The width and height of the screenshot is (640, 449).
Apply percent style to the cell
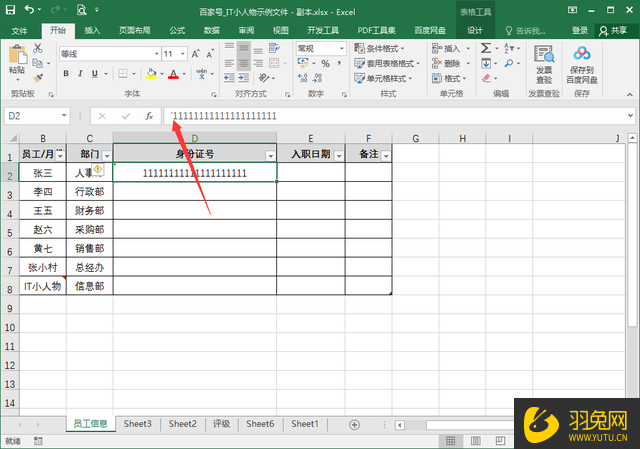point(325,64)
